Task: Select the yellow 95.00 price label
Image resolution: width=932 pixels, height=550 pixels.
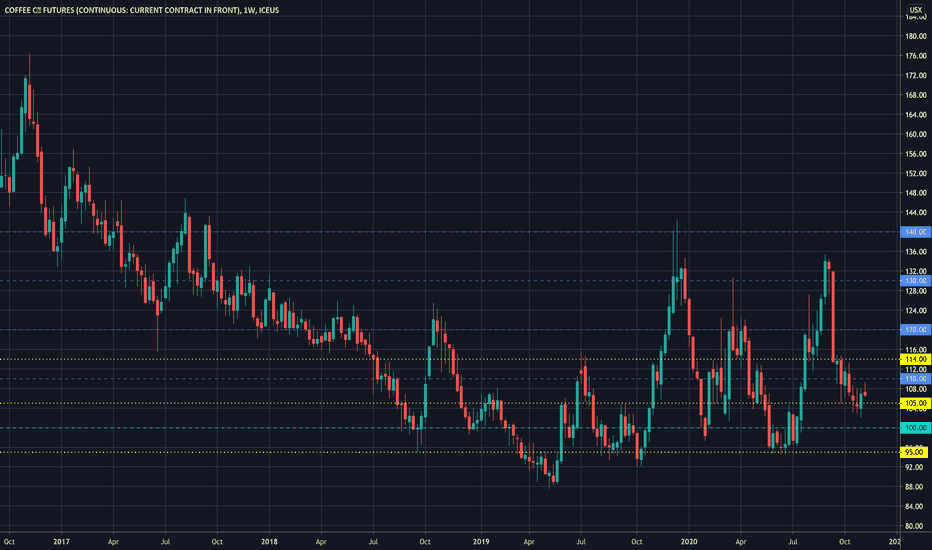Action: click(x=915, y=452)
